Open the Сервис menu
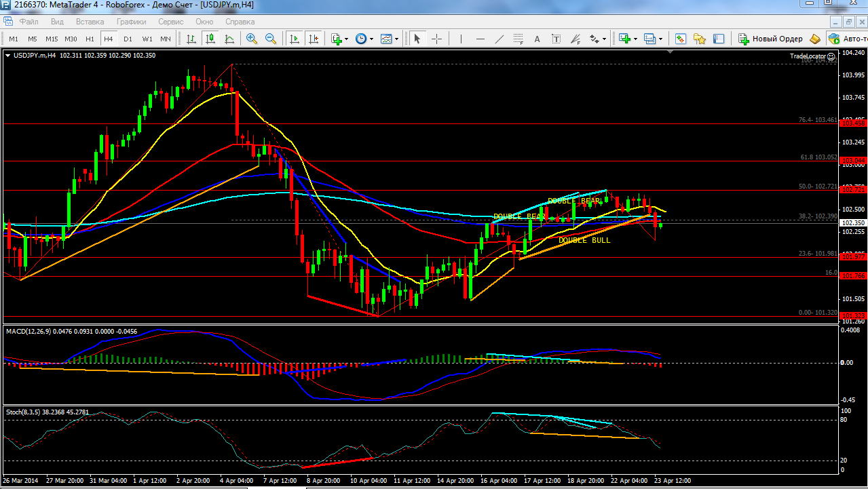Image resolution: width=868 pixels, height=489 pixels. [x=170, y=22]
